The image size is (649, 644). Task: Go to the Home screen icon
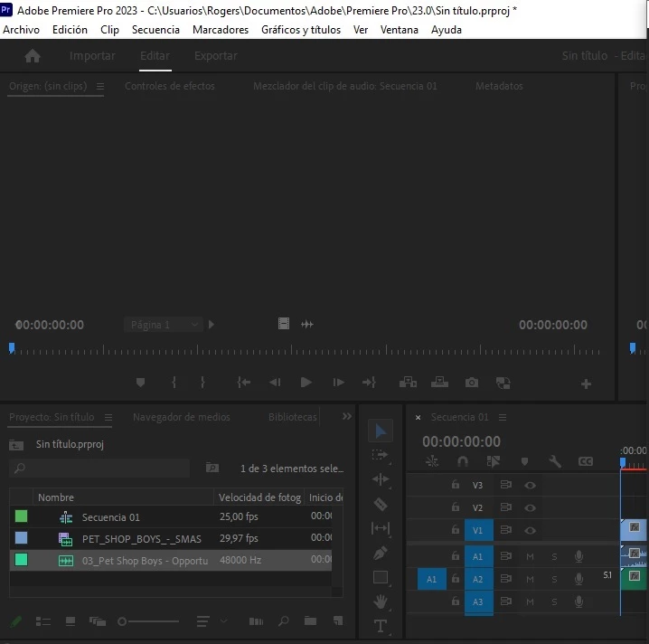33,55
